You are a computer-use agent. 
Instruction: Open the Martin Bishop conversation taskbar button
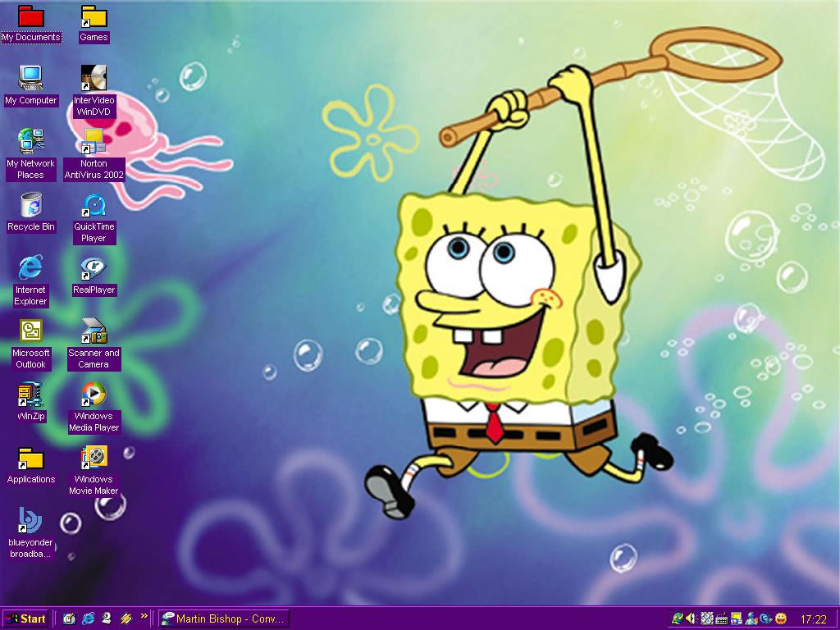pos(224,619)
